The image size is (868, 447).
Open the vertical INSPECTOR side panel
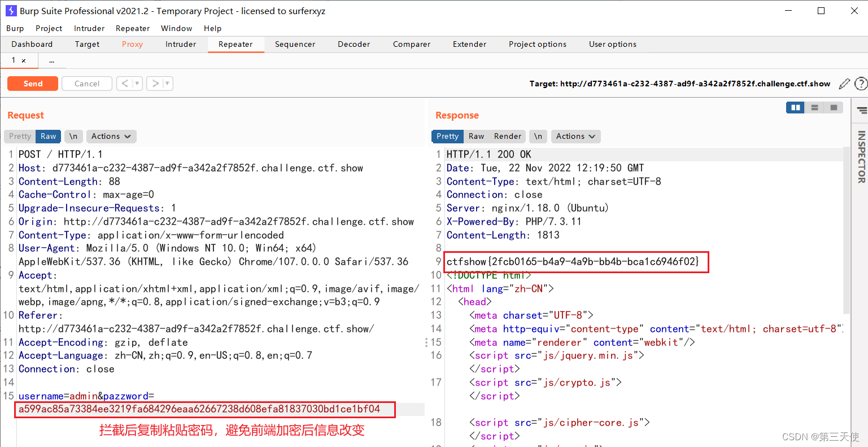(861, 156)
